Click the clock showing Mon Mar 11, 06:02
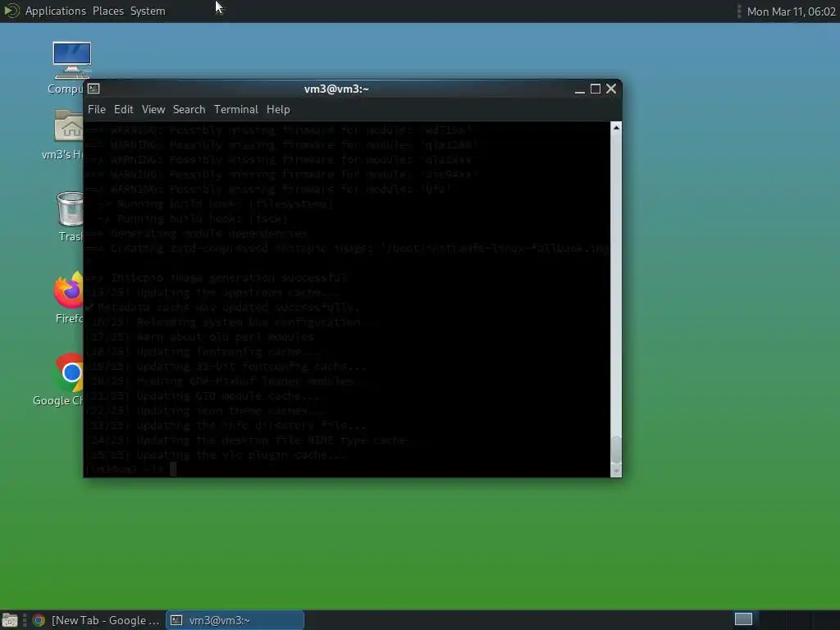 pyautogui.click(x=791, y=11)
